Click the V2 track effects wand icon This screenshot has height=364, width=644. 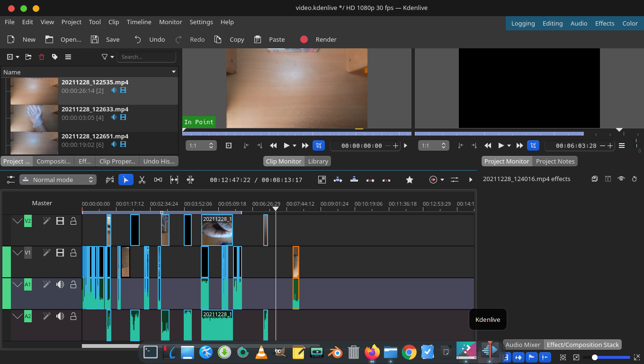pos(46,221)
